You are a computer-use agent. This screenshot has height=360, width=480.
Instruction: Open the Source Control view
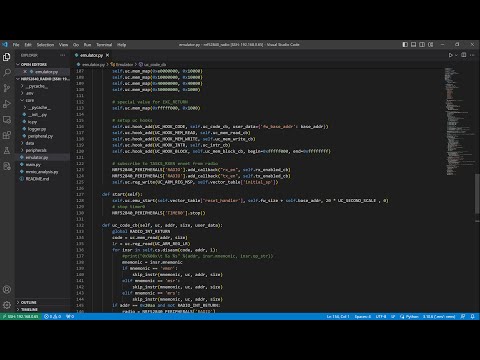[x=7, y=88]
